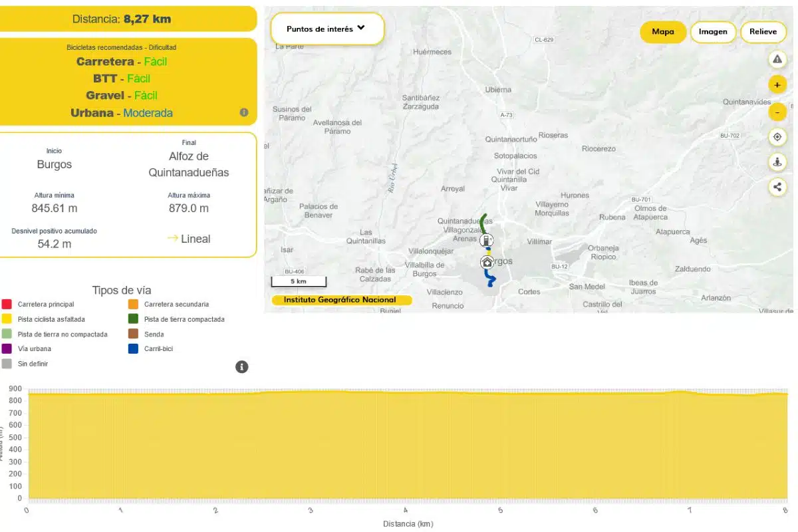Switch to Mapa view
This screenshot has height=532, width=798.
662,32
